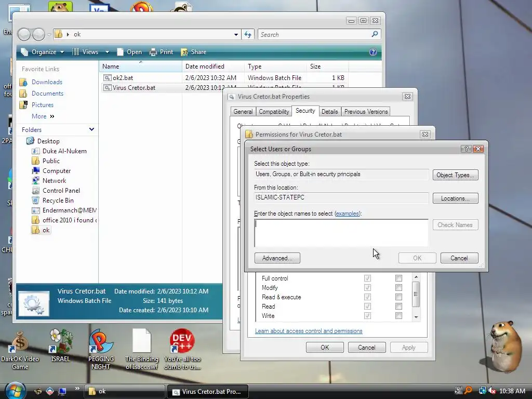Viewport: 532px width, 399px height.
Task: Open the examples link
Action: (348, 214)
